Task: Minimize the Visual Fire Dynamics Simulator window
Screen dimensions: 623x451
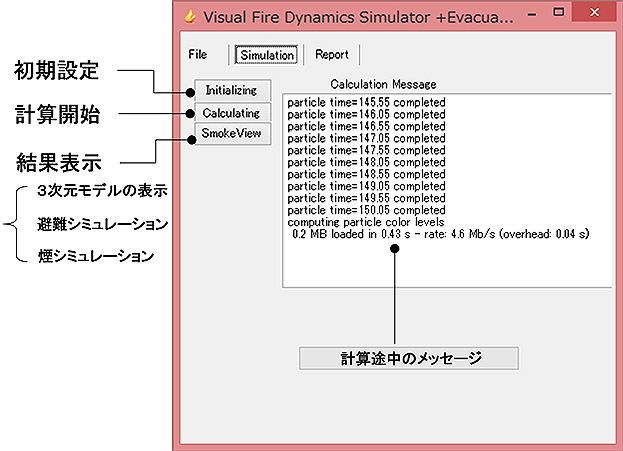Action: coord(532,15)
